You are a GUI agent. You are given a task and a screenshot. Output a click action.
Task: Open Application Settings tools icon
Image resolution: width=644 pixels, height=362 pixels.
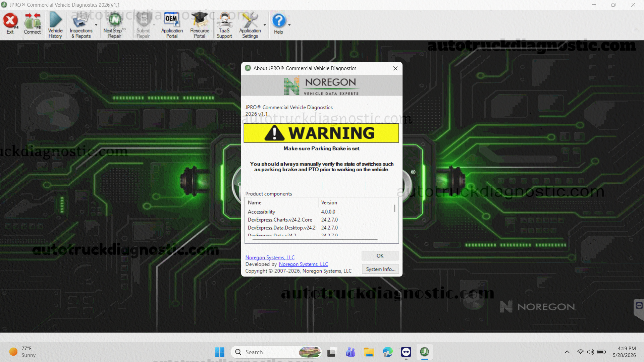(250, 25)
